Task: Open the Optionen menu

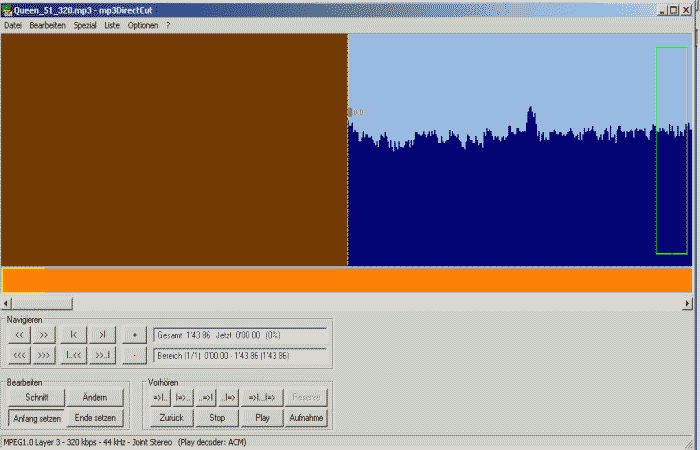Action: coord(142,25)
